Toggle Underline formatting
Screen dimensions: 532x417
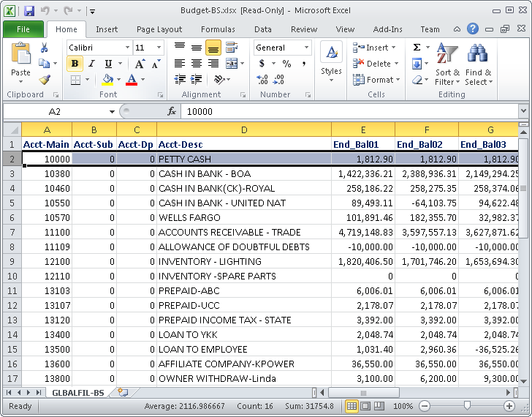[x=108, y=64]
